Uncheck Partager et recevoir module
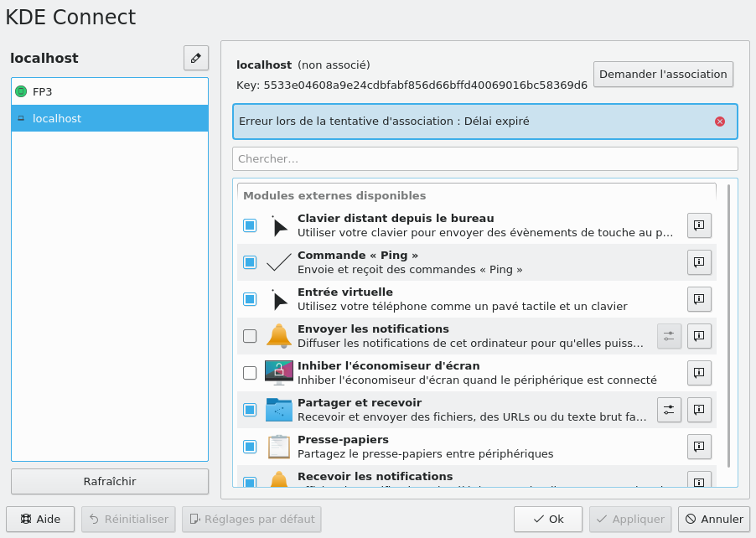 250,410
